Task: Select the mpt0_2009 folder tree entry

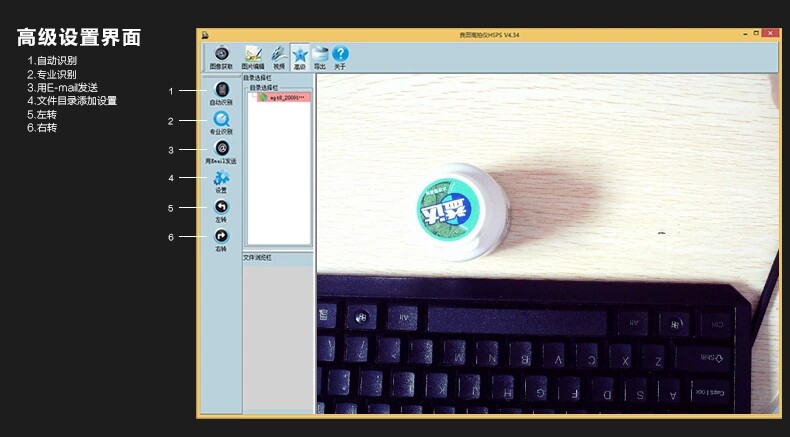Action: tap(284, 97)
